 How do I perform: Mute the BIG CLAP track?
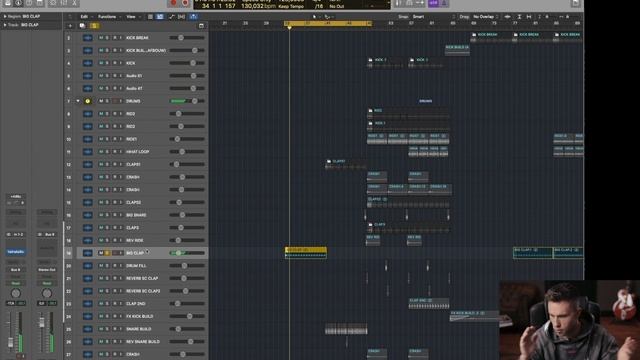[101, 253]
